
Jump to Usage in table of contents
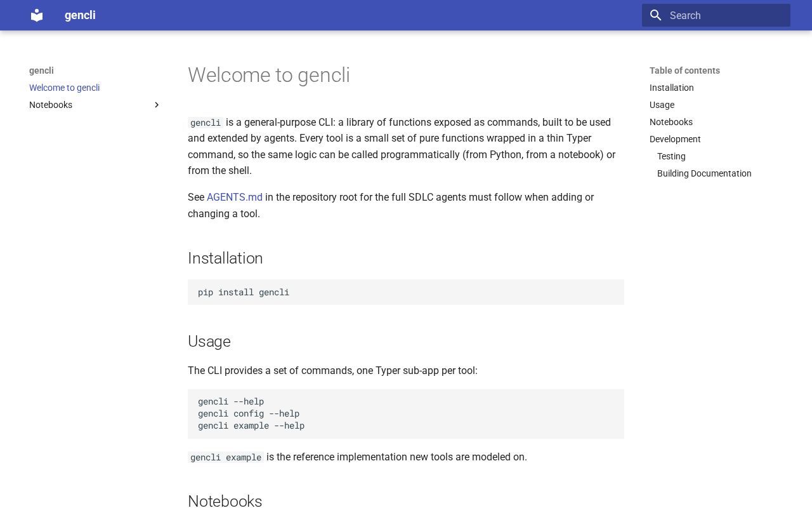tap(662, 105)
